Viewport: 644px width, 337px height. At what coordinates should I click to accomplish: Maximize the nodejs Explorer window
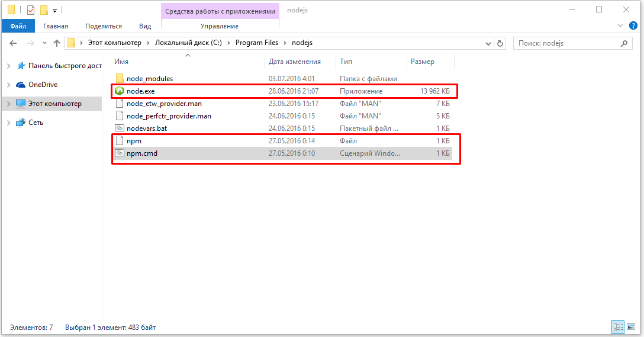[599, 10]
